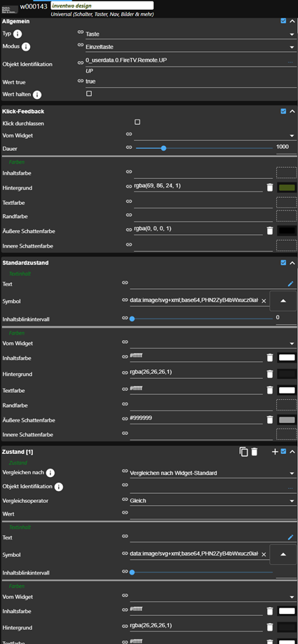Open Klick-Feedback Äußere Schattenfarbe black swatch
The height and width of the screenshot is (644, 298).
pos(287,230)
